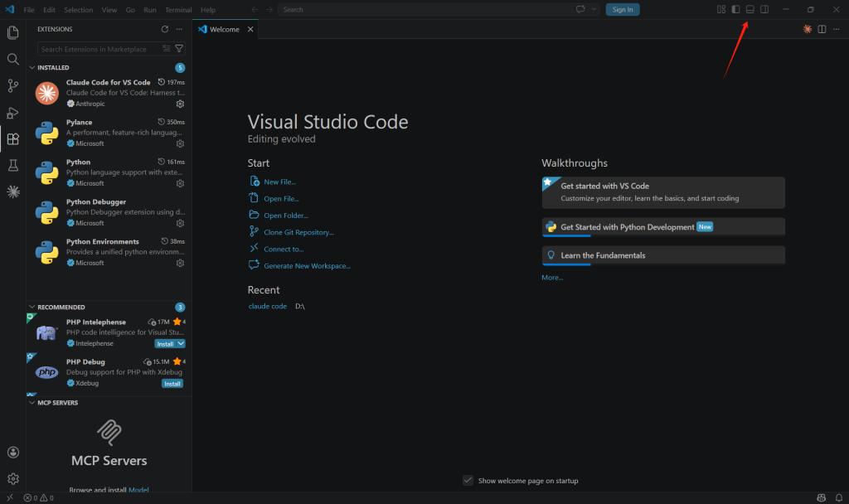The image size is (849, 504).
Task: Select the Welcome tab
Action: pos(224,29)
